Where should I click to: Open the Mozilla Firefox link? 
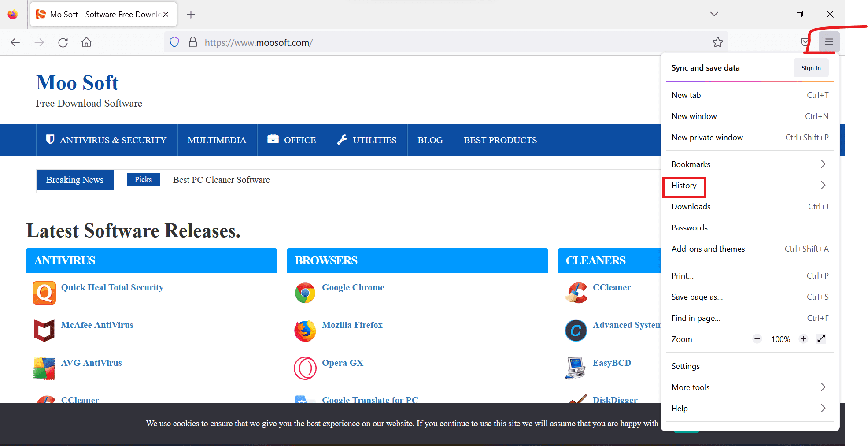(x=352, y=325)
